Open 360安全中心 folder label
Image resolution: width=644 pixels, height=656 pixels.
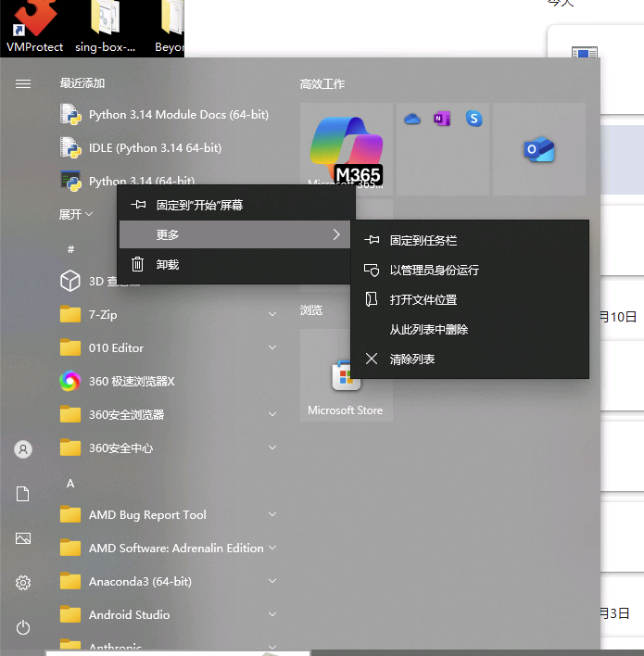point(121,448)
